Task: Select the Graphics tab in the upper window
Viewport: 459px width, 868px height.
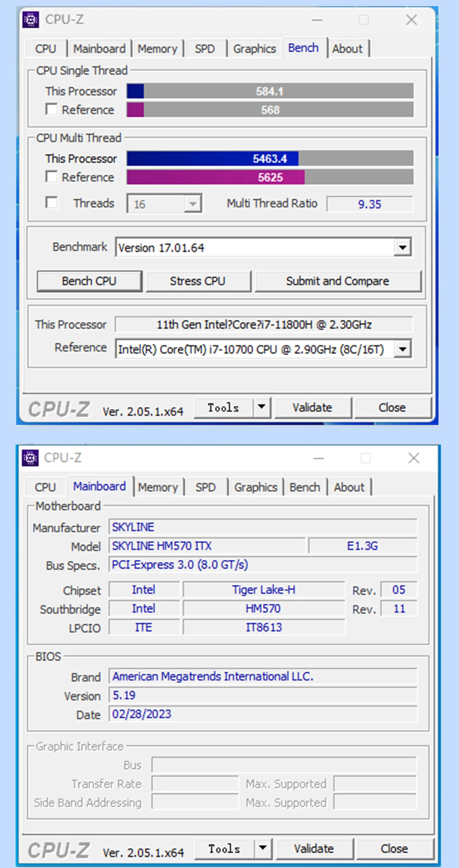Action: click(254, 49)
